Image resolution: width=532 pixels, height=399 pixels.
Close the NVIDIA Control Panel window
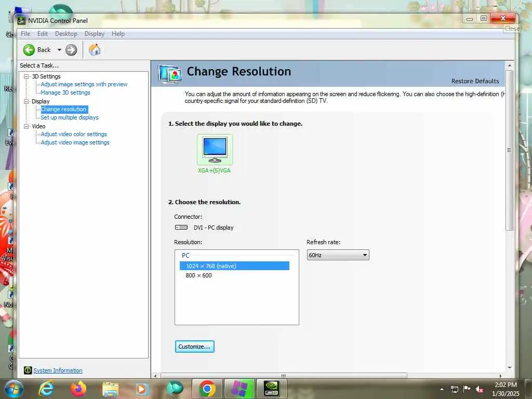pos(503,18)
